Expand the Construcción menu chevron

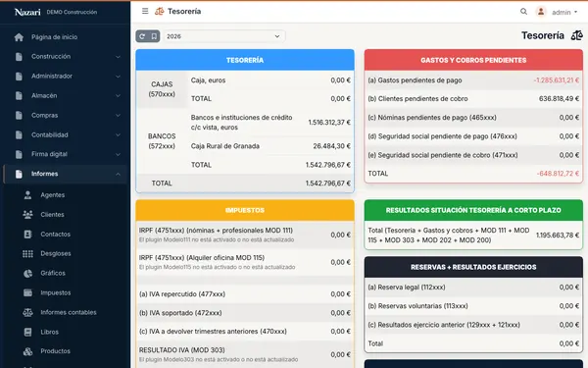point(118,57)
